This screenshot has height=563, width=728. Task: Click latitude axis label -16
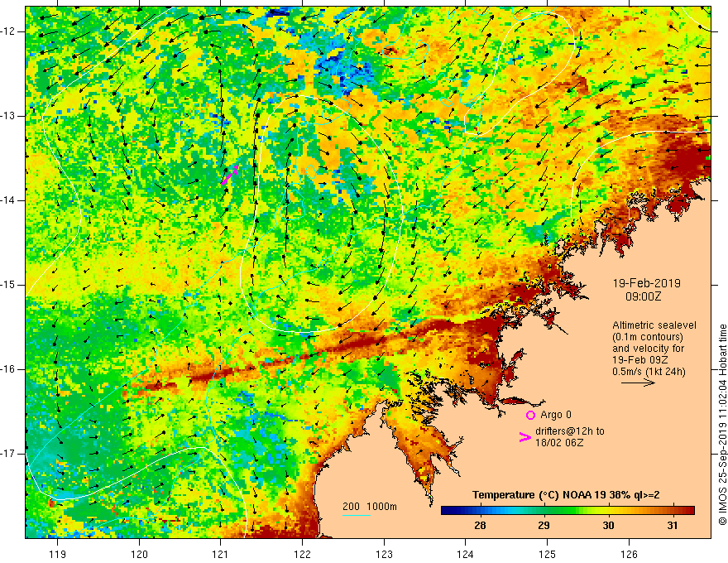9,369
